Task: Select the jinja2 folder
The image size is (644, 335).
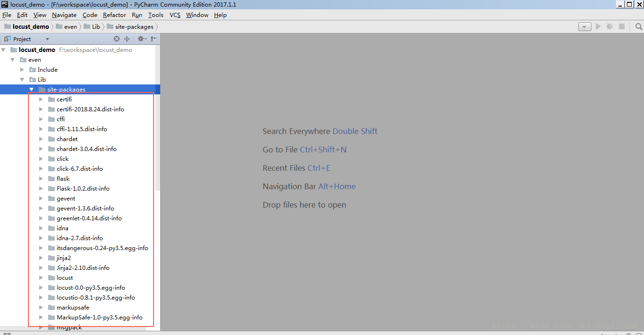Action: [64, 258]
